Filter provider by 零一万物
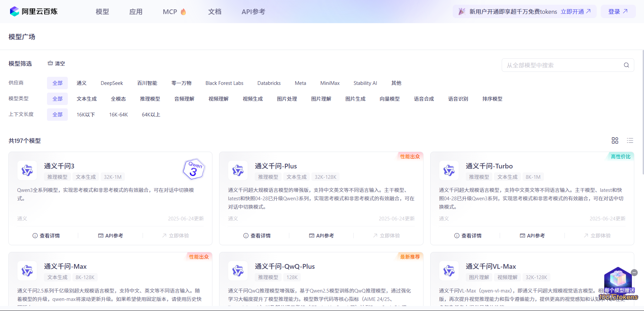The height and width of the screenshot is (311, 644). coord(181,83)
